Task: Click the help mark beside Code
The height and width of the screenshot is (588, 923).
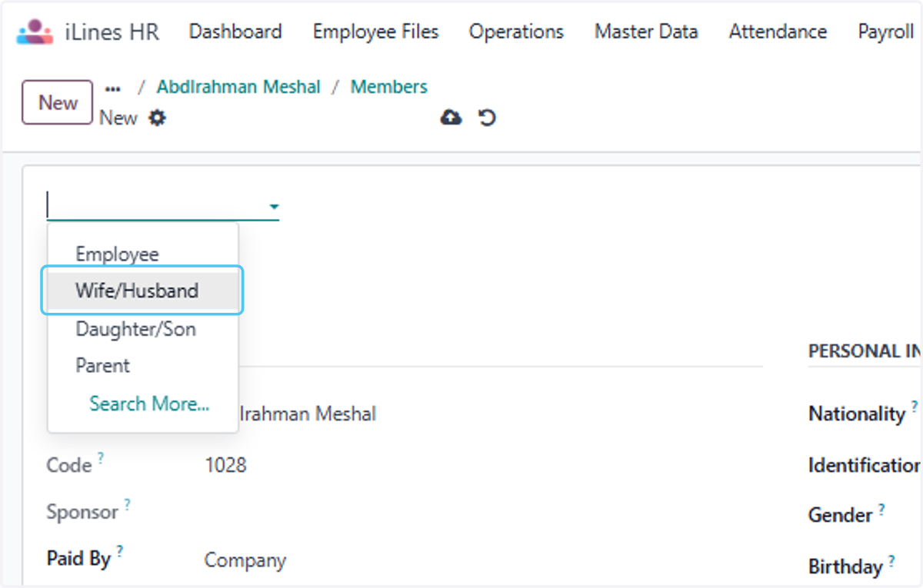Action: coord(101,458)
